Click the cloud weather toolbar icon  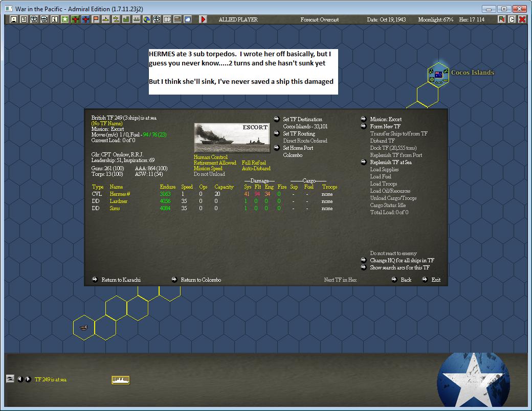187,19
